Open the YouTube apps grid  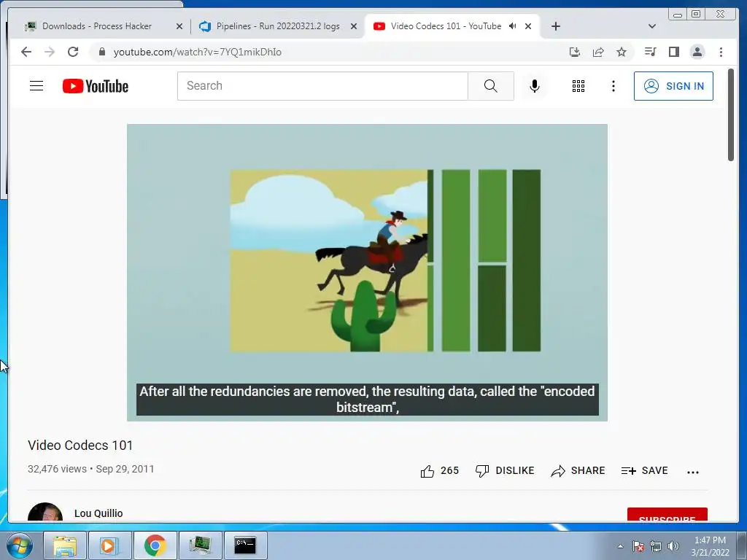[x=578, y=86]
